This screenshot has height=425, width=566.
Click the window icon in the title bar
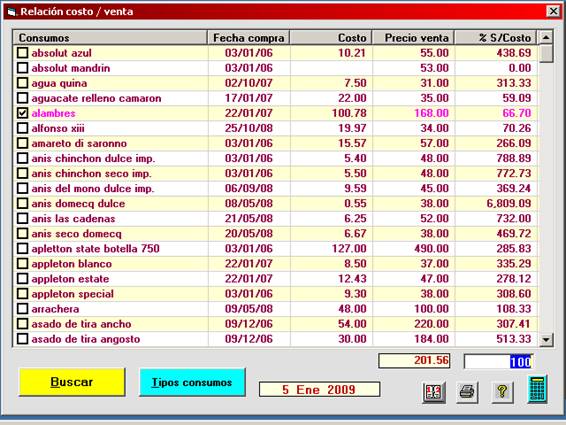(x=12, y=12)
